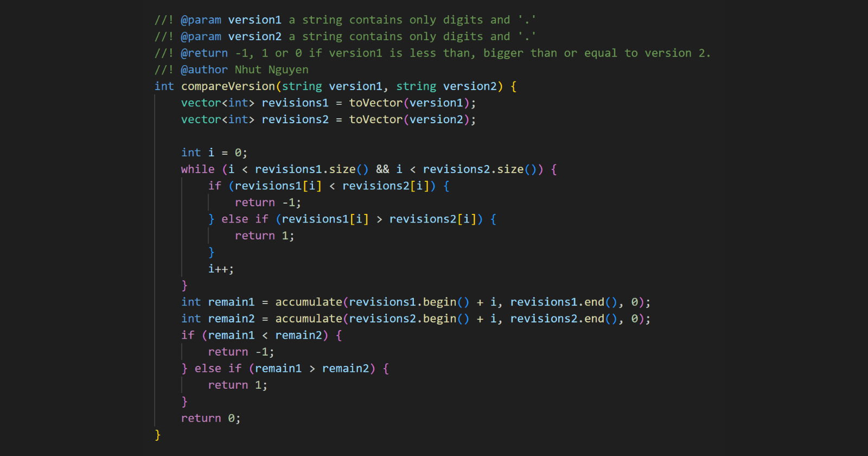The height and width of the screenshot is (456, 868).
Task: Click revisions1.begin() in the accumulate call
Action: (409, 302)
